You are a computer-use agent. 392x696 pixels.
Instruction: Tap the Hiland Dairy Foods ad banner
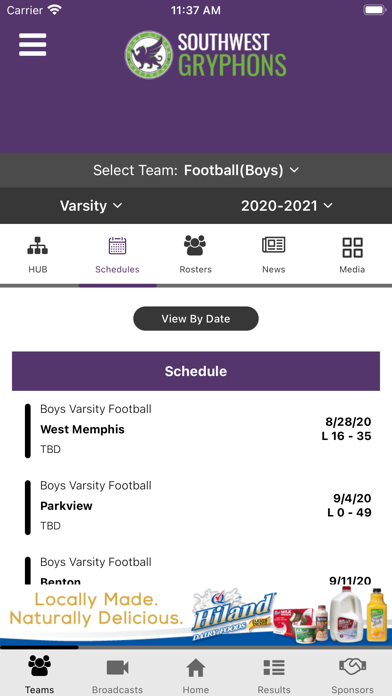click(196, 616)
